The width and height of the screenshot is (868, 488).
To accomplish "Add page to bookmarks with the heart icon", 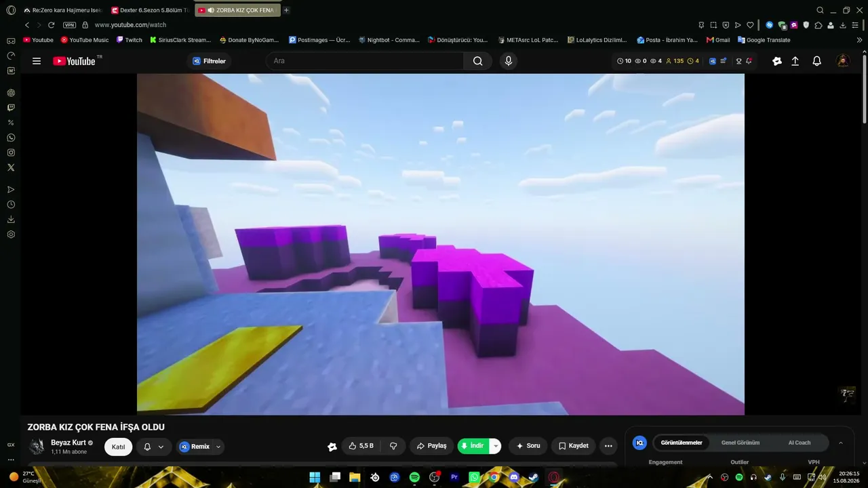I will tap(750, 25).
